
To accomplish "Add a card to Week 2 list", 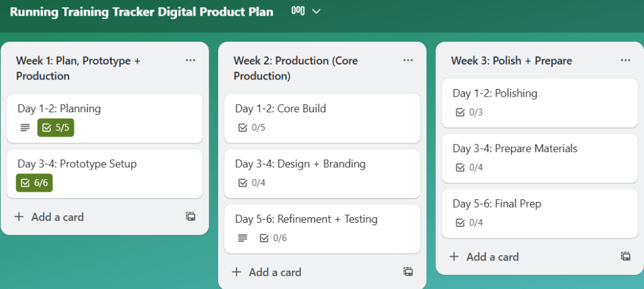I will (267, 273).
